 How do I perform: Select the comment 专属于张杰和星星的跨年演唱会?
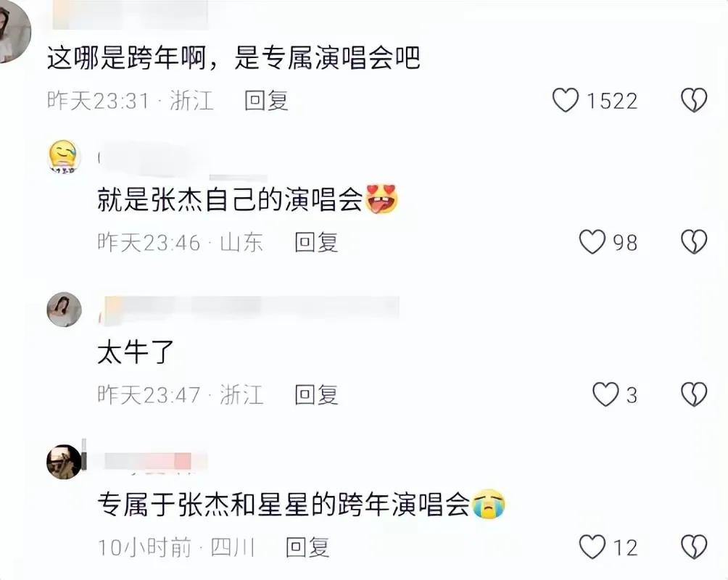pos(284,505)
